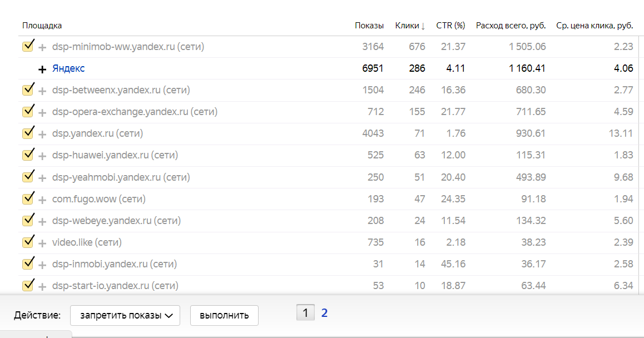Toggle checkbox for dsp-inmobi.yandex.ru
Image resolution: width=644 pixels, height=338 pixels.
tap(28, 264)
